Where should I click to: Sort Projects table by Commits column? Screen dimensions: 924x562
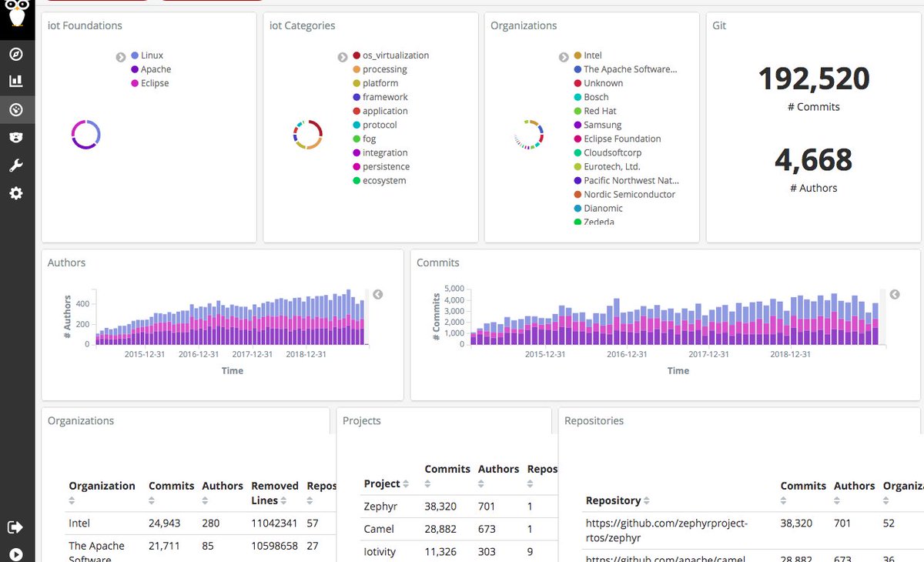pos(427,484)
